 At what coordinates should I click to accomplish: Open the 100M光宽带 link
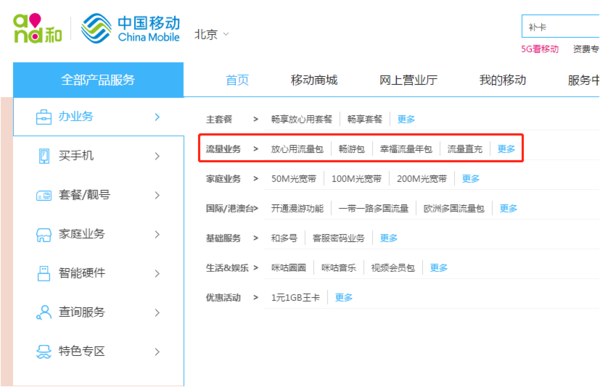pos(356,179)
